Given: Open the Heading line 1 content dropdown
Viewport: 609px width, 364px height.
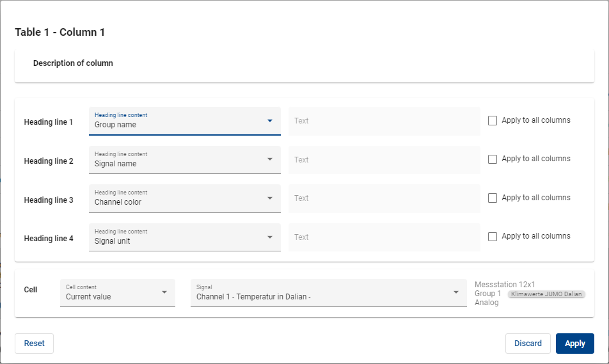Looking at the screenshot, I should 184,121.
